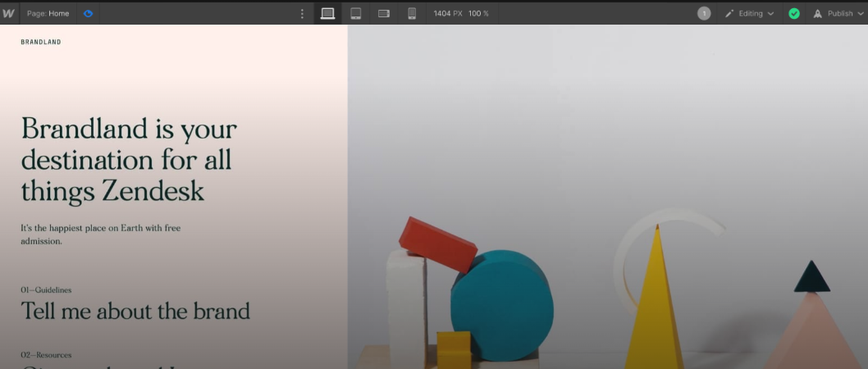Select the mobile portrait breakpoint icon

[x=412, y=13]
